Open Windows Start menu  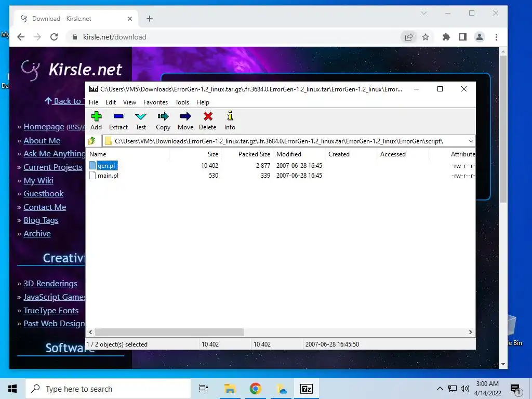point(12,389)
